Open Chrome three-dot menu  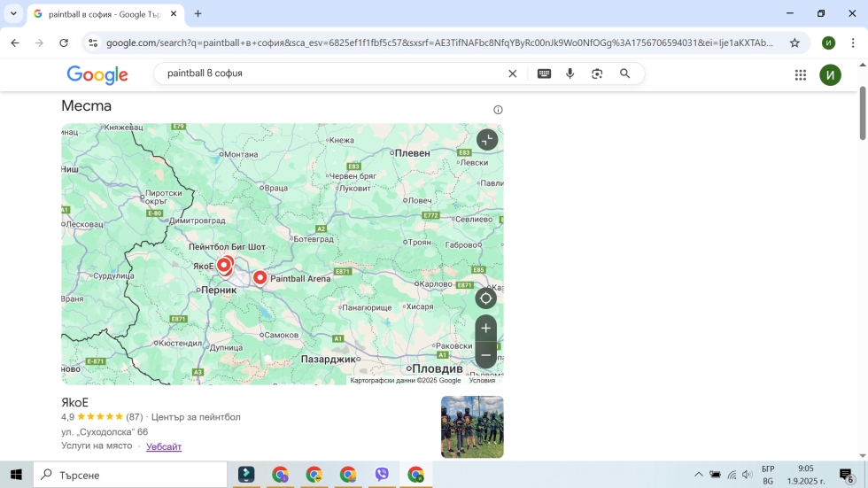pyautogui.click(x=852, y=43)
